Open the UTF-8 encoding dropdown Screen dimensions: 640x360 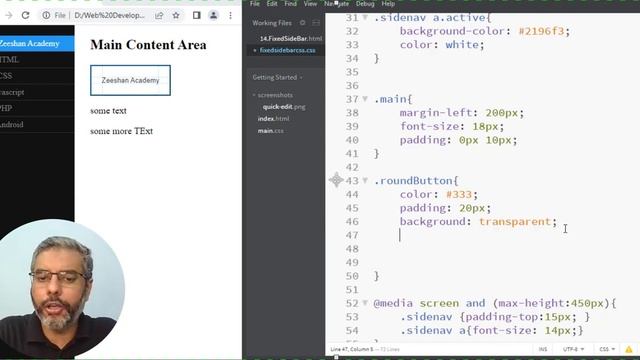point(573,349)
